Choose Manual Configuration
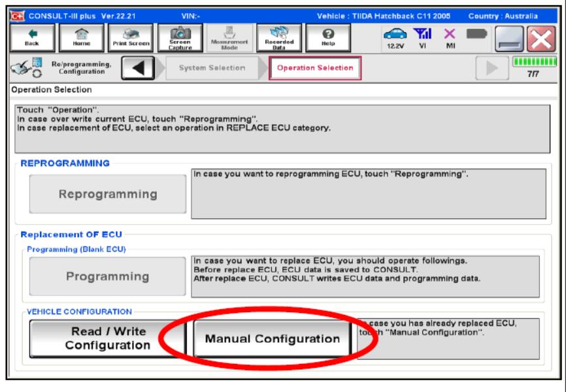Screen dimensions: 566x392 [272, 338]
